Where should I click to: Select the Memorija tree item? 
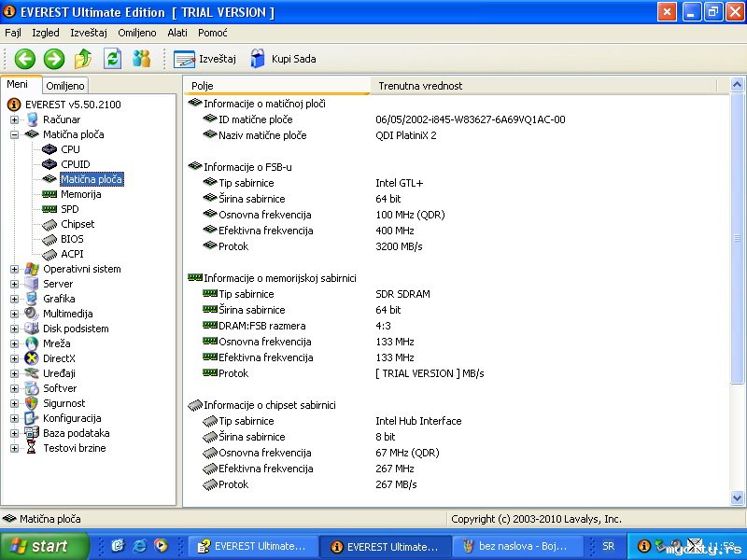click(80, 194)
